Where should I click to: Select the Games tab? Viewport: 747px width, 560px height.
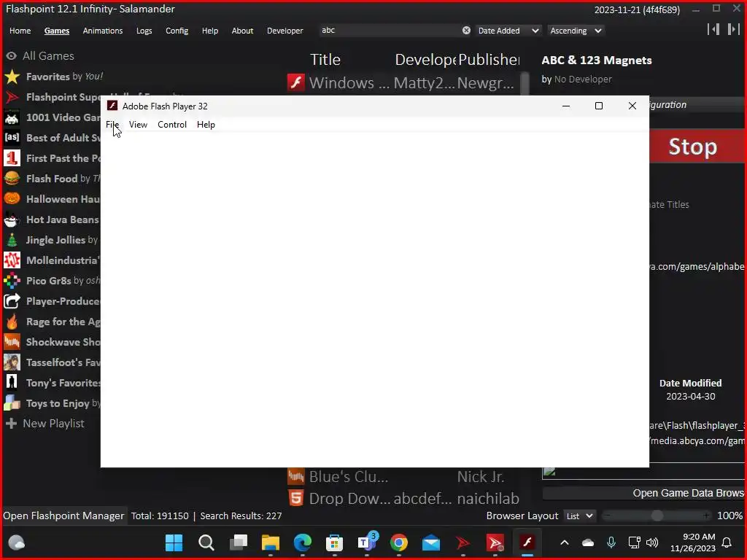click(x=57, y=31)
